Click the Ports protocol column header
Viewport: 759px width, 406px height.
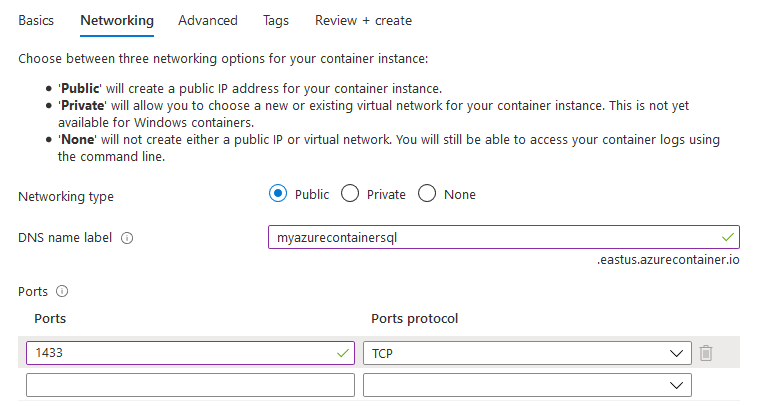414,319
